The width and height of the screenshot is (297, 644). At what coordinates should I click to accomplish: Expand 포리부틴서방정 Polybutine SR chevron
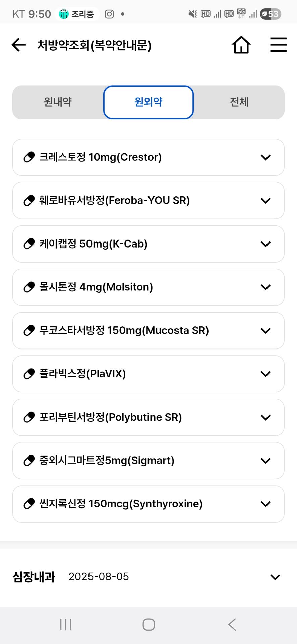click(265, 417)
